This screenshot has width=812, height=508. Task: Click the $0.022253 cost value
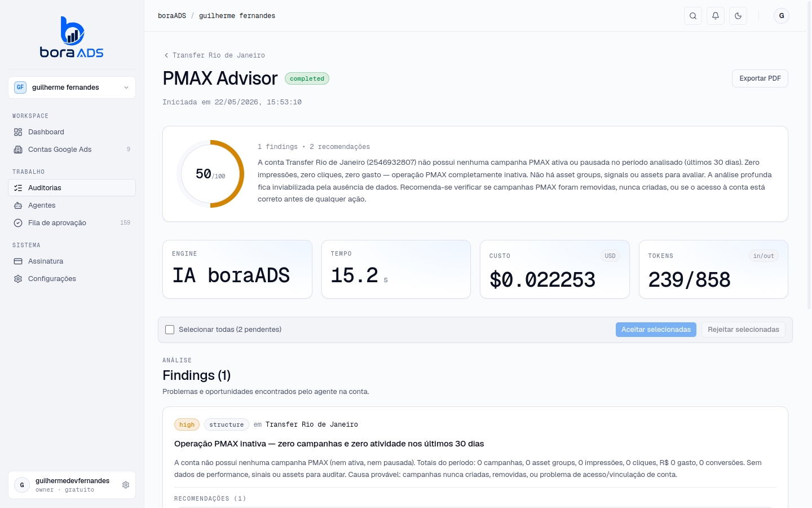point(542,279)
